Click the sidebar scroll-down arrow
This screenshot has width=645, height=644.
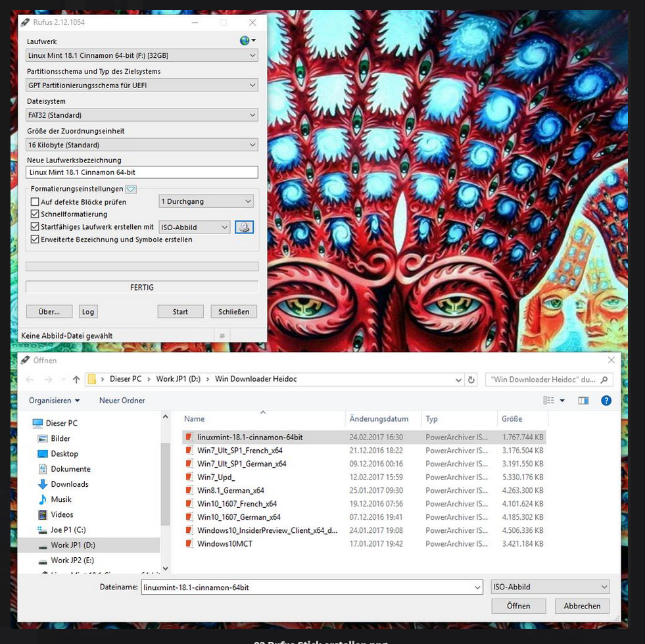[166, 568]
